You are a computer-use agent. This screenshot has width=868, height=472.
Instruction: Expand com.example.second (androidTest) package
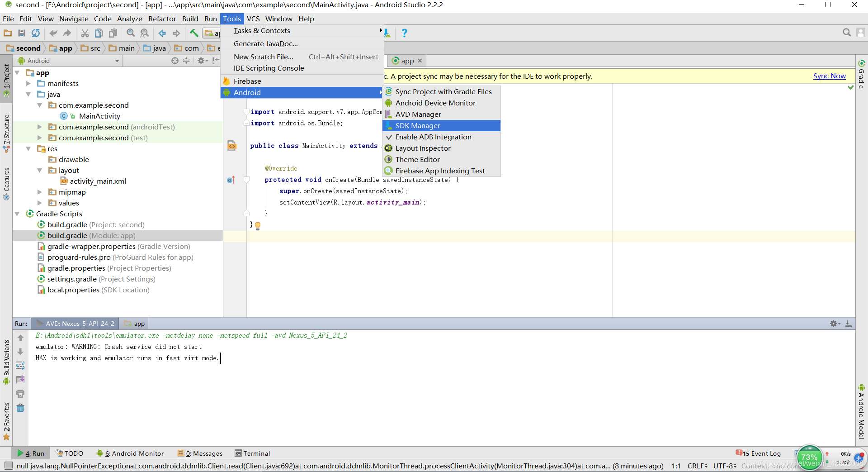[39, 127]
